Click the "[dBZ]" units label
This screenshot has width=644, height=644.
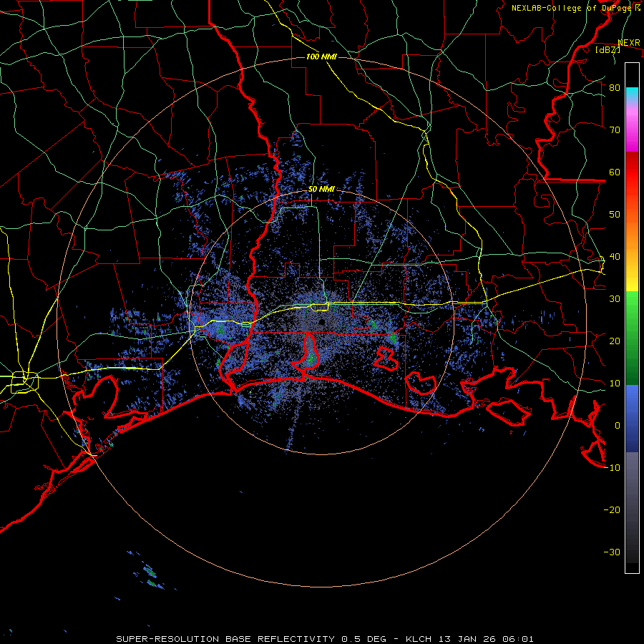(x=608, y=49)
